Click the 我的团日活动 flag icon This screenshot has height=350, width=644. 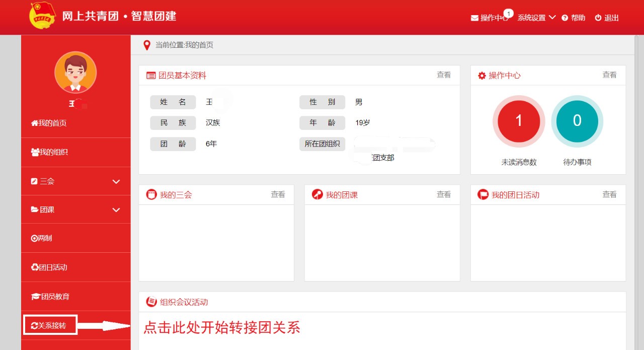click(x=483, y=195)
